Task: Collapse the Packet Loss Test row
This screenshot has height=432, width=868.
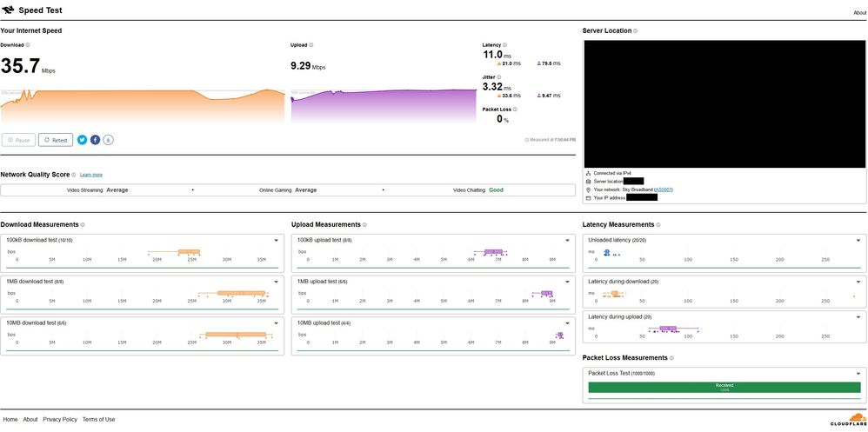Action: tap(859, 373)
